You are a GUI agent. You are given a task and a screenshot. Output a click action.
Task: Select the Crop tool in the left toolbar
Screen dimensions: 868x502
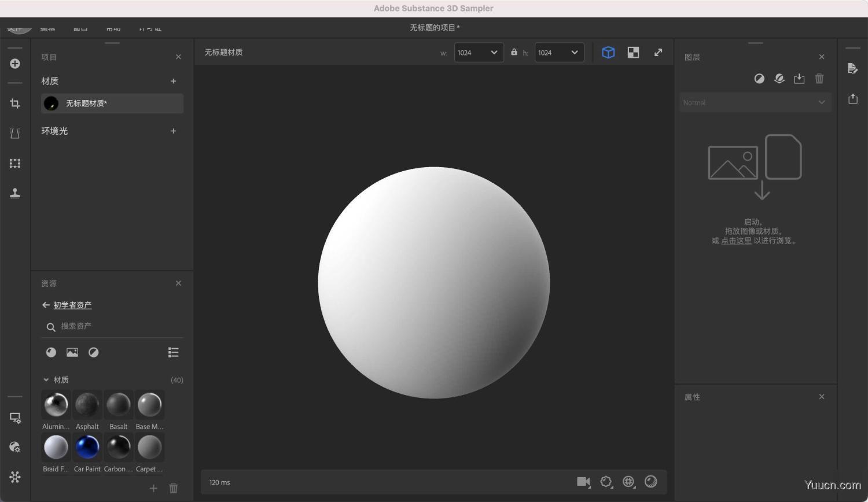tap(15, 103)
